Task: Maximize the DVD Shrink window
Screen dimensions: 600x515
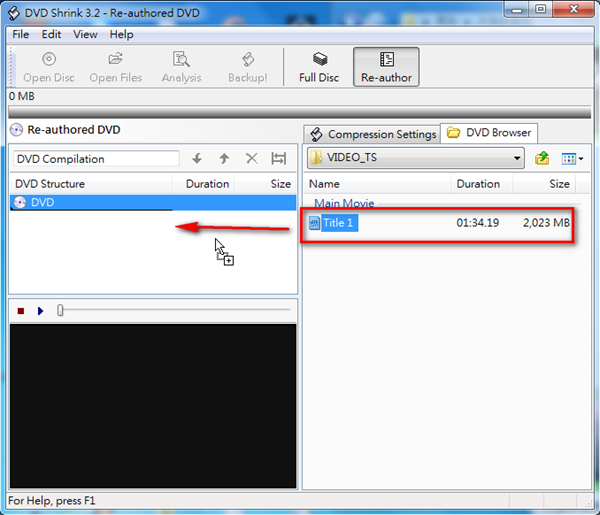Action: (x=540, y=9)
